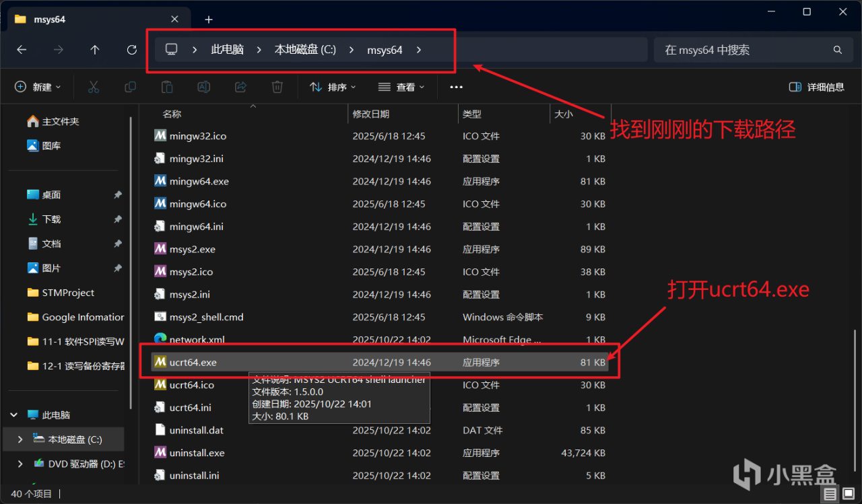Select the msys2.exe application icon
This screenshot has width=862, height=504.
(160, 249)
